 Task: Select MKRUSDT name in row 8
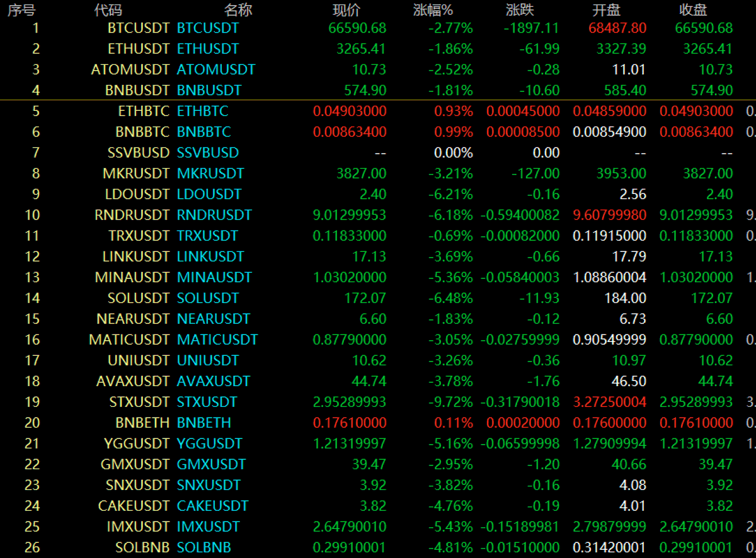pos(210,173)
